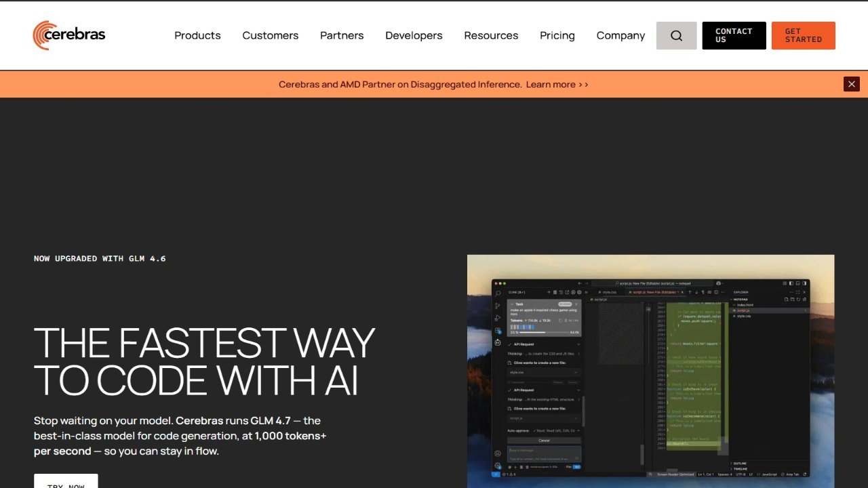Click the Try Now button

pyautogui.click(x=66, y=481)
